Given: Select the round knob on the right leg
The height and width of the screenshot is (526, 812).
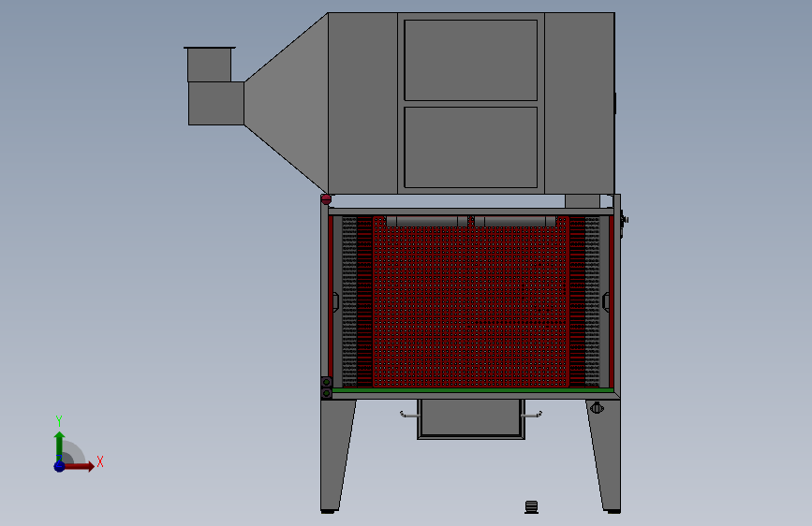Looking at the screenshot, I should click(x=598, y=408).
